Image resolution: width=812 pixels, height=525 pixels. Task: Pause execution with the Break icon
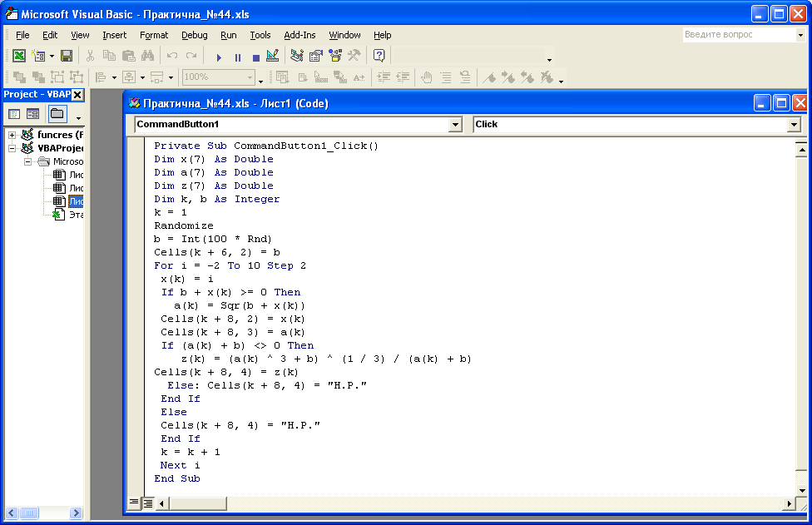(x=238, y=57)
